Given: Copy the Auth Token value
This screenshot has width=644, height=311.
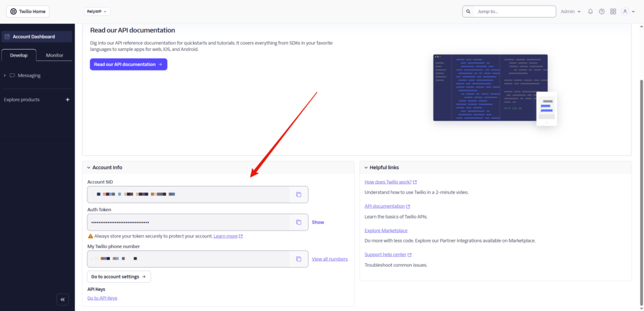Looking at the screenshot, I should click(299, 222).
